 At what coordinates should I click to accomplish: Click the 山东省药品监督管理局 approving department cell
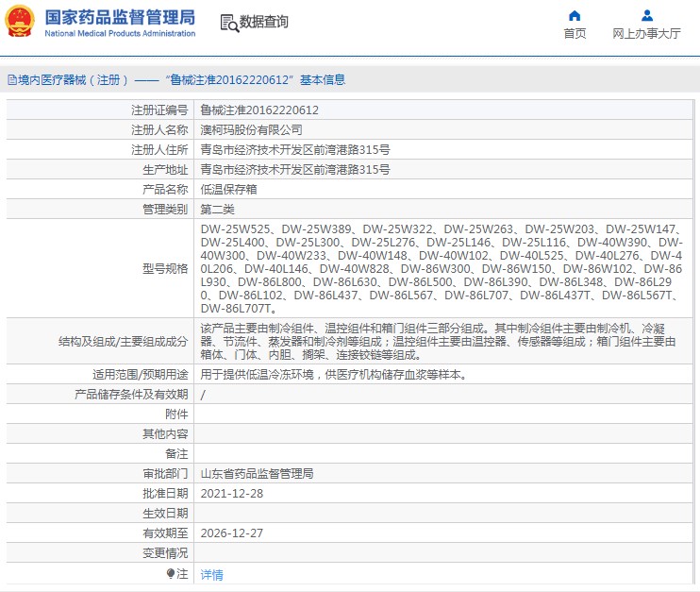pyautogui.click(x=442, y=474)
